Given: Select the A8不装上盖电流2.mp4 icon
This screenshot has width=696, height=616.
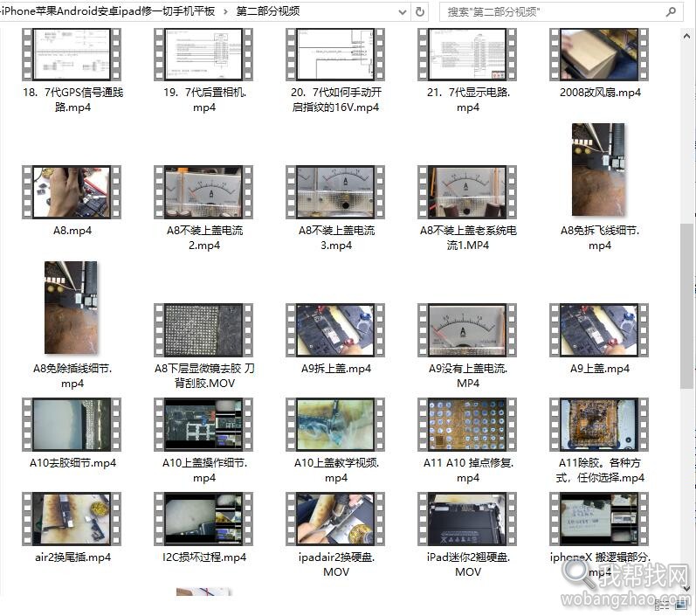Looking at the screenshot, I should [203, 192].
